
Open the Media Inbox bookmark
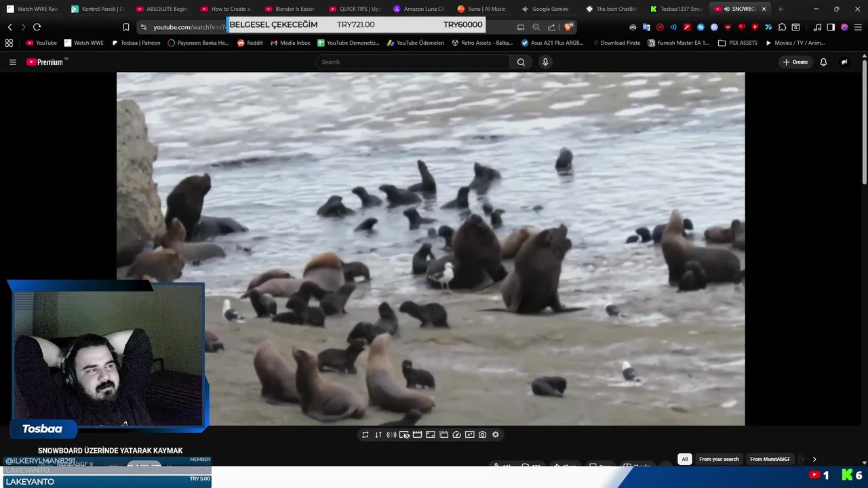pos(290,43)
